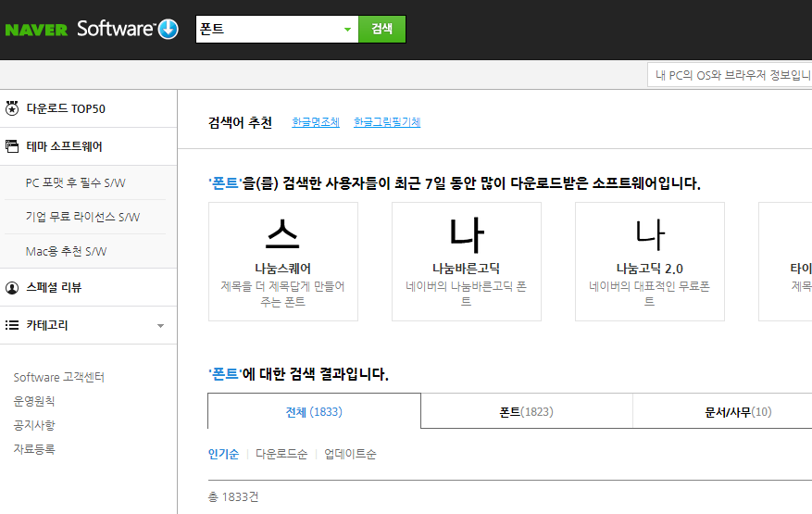This screenshot has height=514, width=812.
Task: Click the window icon beside 테마 소프트웨어
Action: coord(12,146)
